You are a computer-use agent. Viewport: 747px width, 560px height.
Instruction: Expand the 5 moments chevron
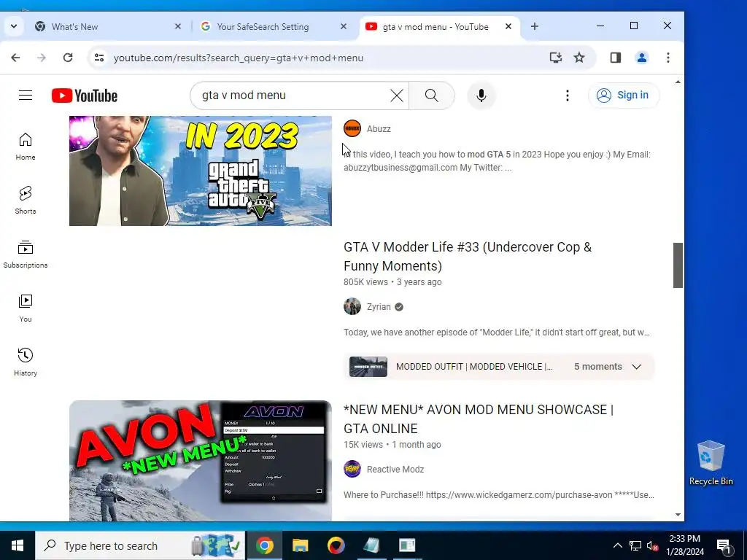636,367
